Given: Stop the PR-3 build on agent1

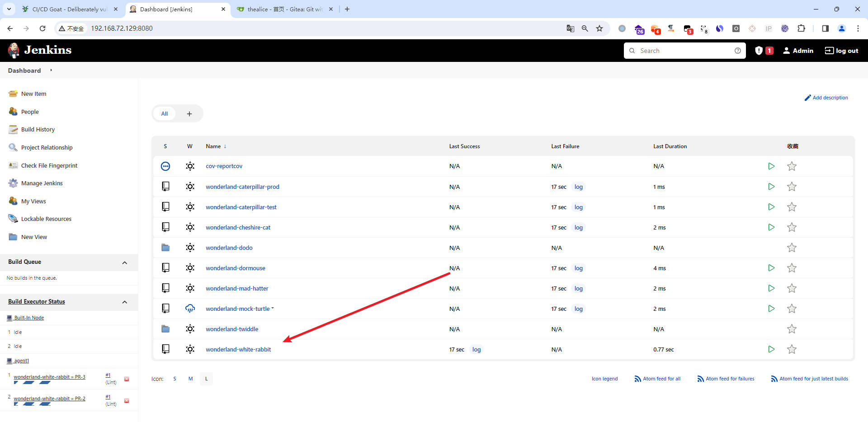Looking at the screenshot, I should (127, 379).
